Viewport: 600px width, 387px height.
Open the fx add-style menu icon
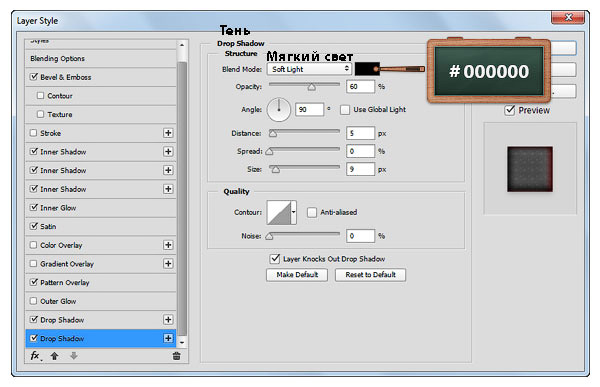pos(36,356)
